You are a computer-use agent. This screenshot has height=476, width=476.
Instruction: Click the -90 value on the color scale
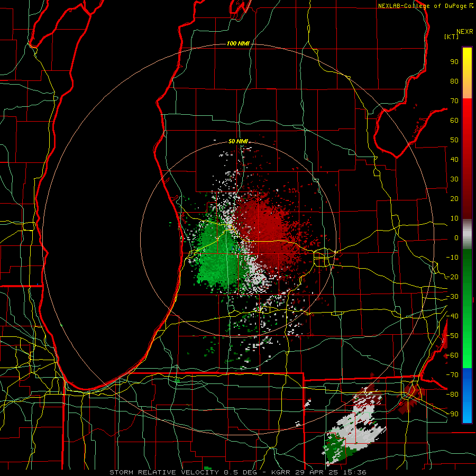pos(452,414)
